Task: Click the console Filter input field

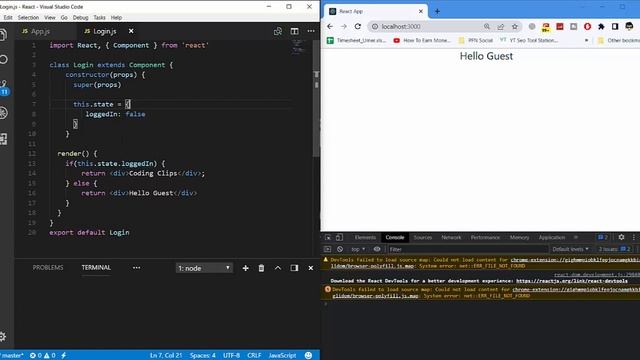Action: coord(467,249)
